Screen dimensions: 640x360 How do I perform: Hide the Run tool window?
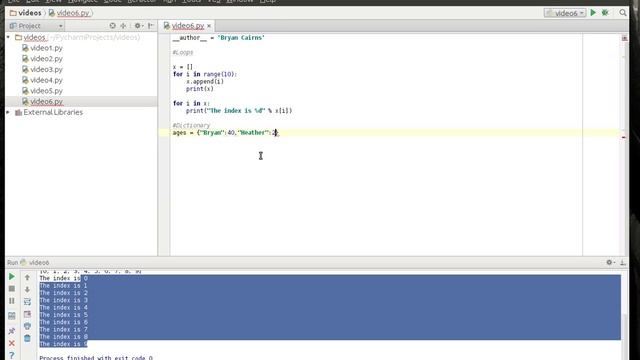tap(622, 262)
